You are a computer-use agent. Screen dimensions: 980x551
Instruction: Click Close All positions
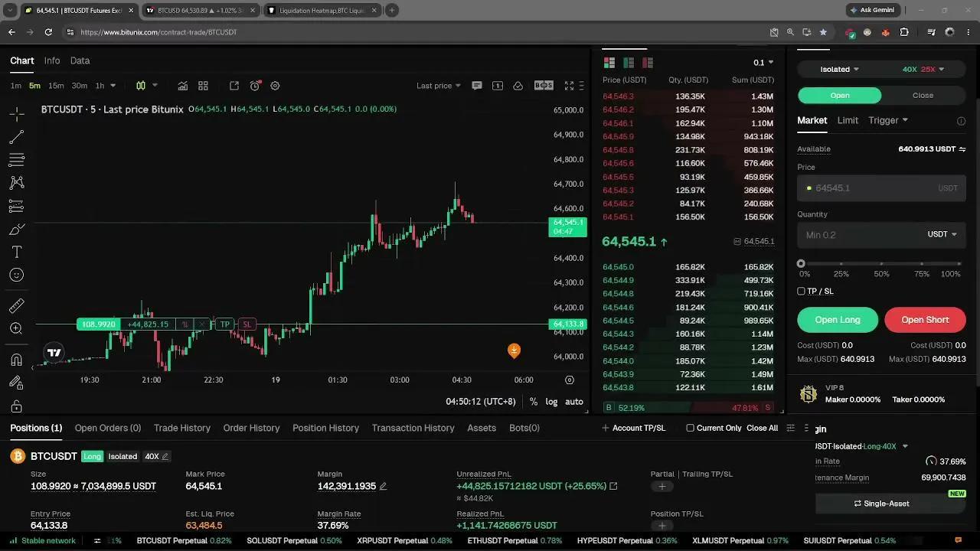762,428
